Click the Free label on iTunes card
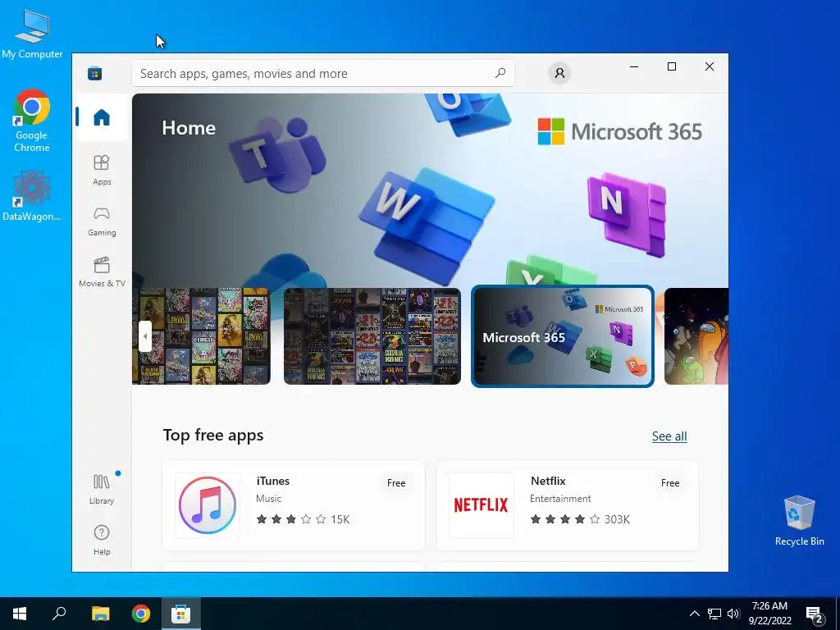840x630 pixels. click(x=396, y=482)
